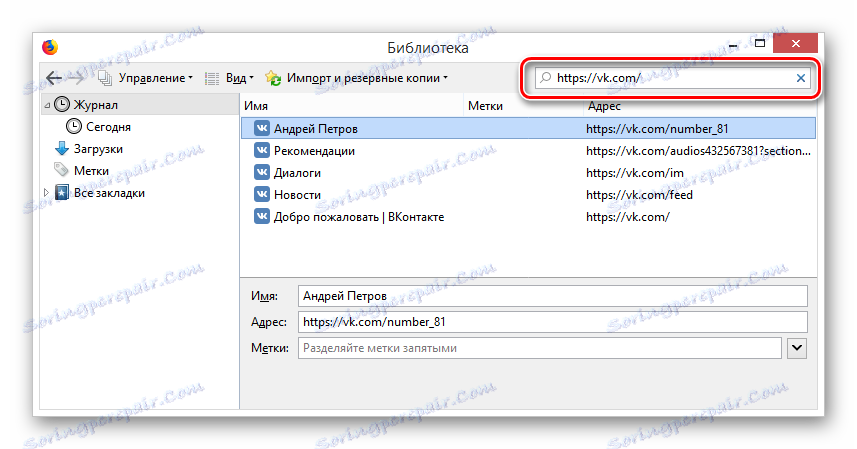This screenshot has height=449, width=857.
Task: Select Сегодня in the history tree
Action: (x=108, y=127)
